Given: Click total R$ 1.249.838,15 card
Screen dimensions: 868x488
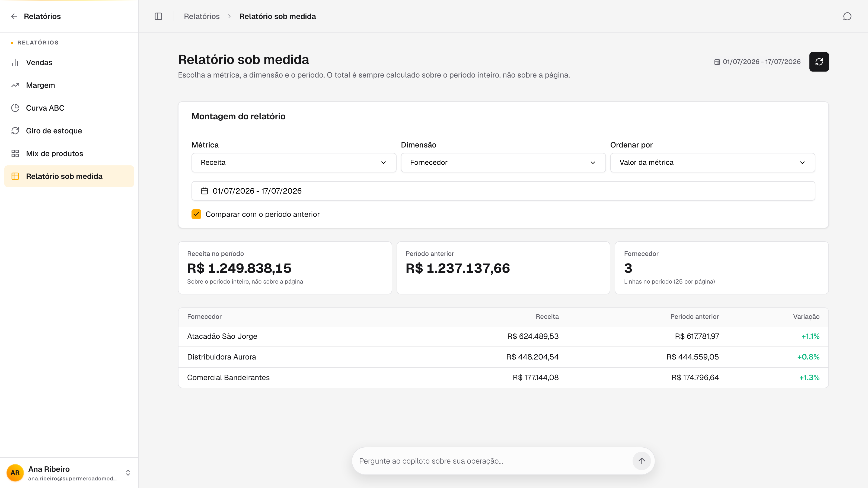Looking at the screenshot, I should (x=285, y=268).
